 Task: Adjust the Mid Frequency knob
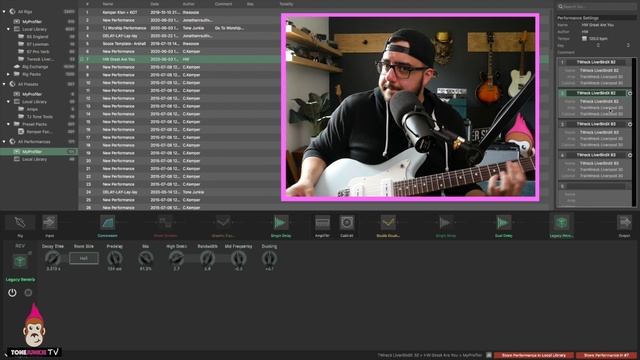238,258
